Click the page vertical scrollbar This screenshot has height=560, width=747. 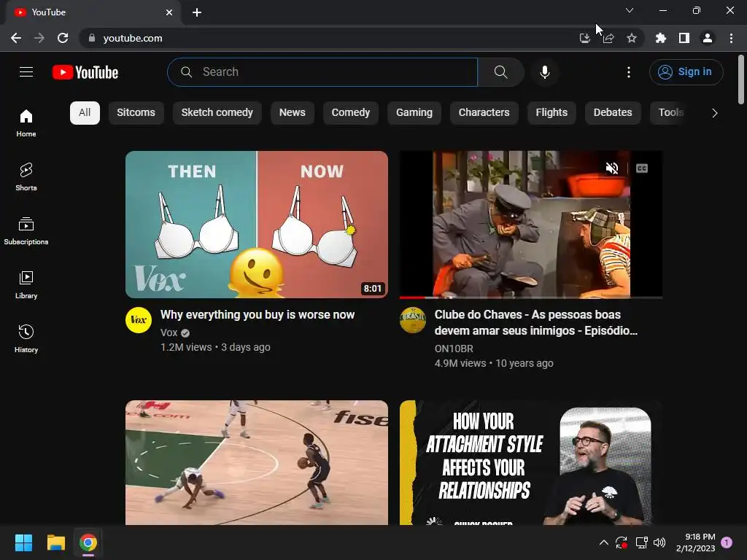(741, 79)
